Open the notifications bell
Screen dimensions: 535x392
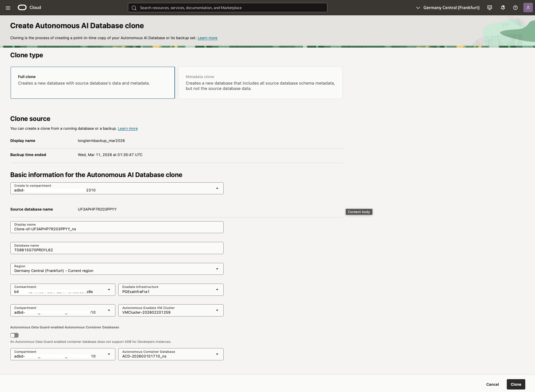503,8
